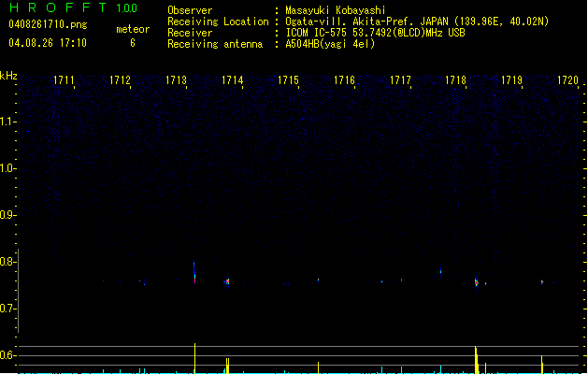Click the HROFFT 1.0.0 title text

74,7
